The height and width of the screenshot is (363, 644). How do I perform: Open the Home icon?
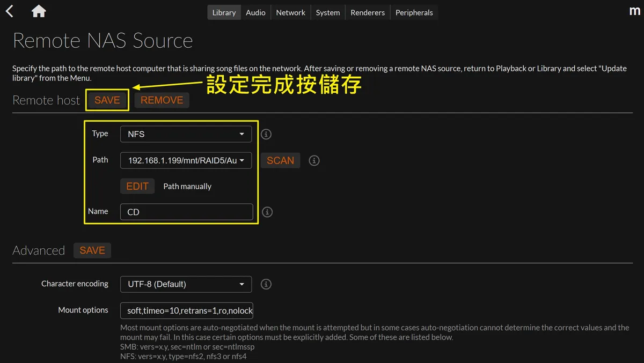point(39,11)
